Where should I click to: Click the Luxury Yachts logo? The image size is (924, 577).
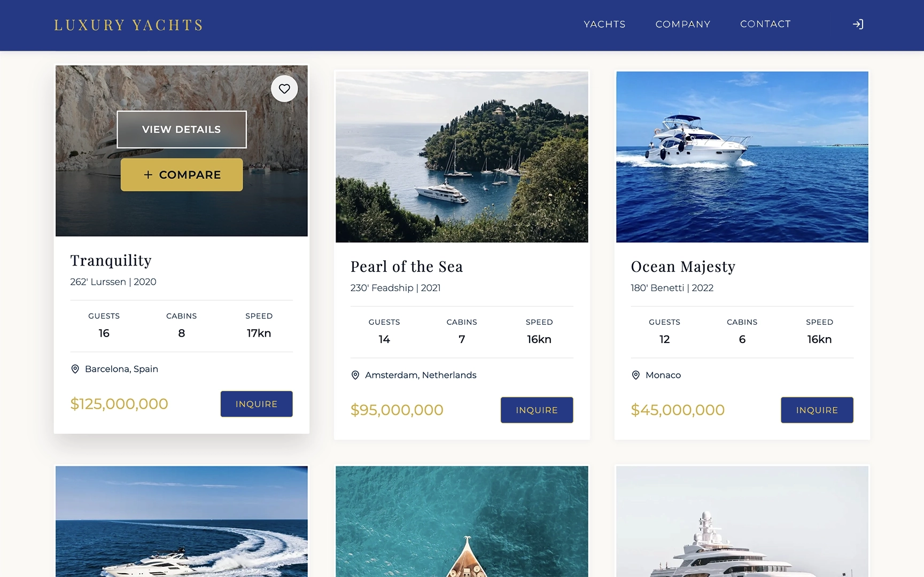129,25
